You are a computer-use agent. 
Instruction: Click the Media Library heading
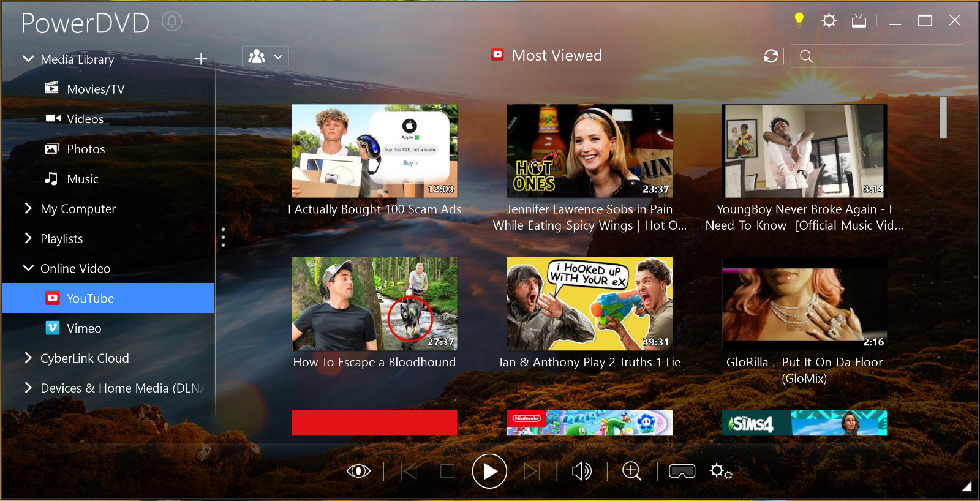77,59
